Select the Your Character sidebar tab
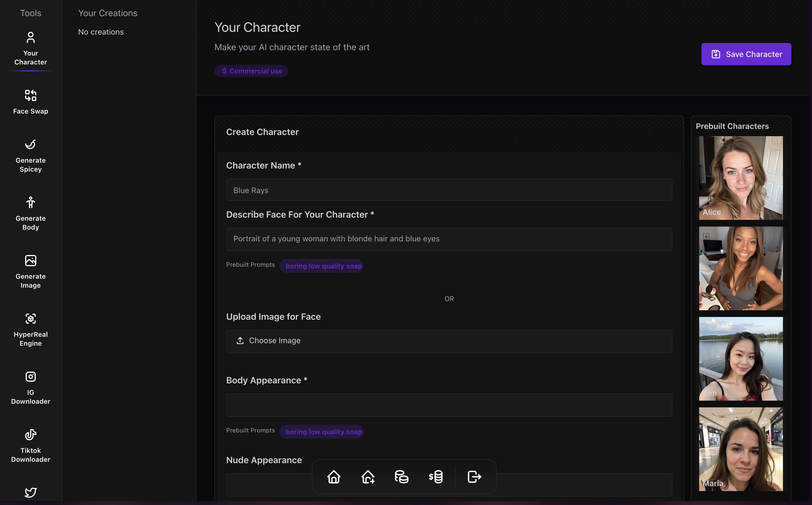 pyautogui.click(x=30, y=49)
